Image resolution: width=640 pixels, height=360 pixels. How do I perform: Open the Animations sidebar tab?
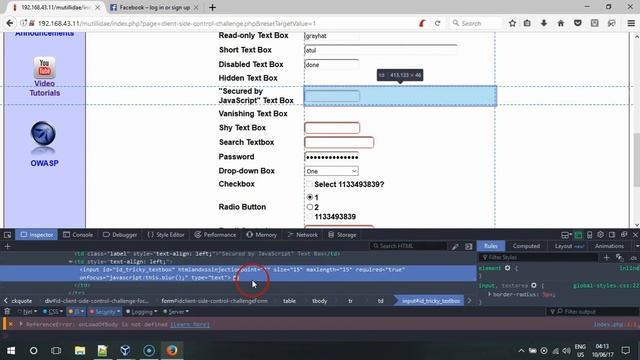pyautogui.click(x=609, y=246)
